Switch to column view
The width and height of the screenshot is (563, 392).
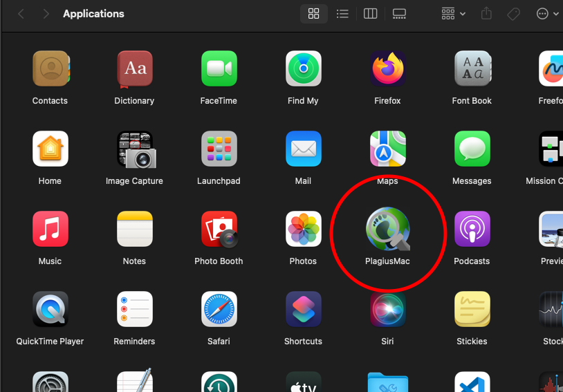370,14
